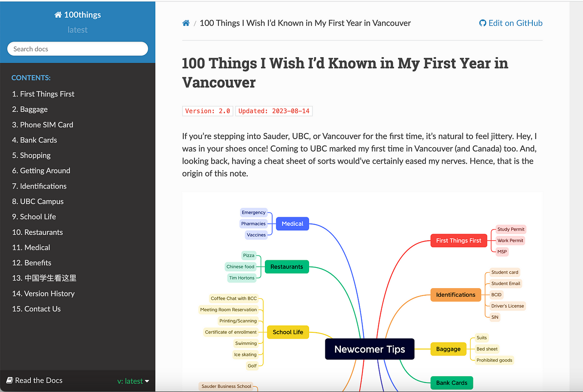Click the GitHub icon beside Edit on GitHub

[483, 23]
